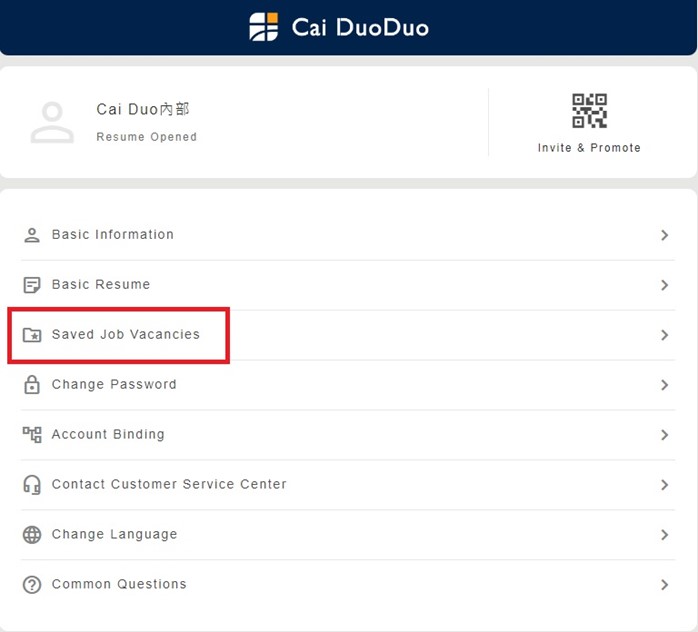The image size is (698, 632).
Task: Click the Invite & Promote label
Action: coord(589,148)
